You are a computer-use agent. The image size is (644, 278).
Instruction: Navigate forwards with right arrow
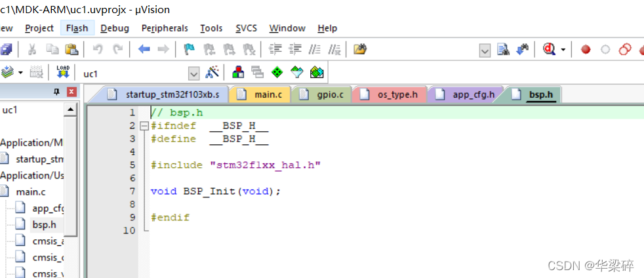coord(163,50)
